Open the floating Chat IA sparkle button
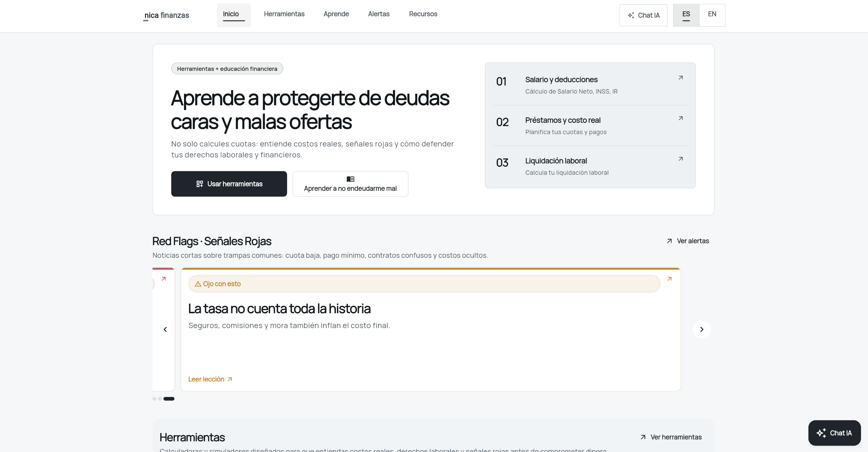Viewport: 868px width, 452px height. pyautogui.click(x=834, y=433)
